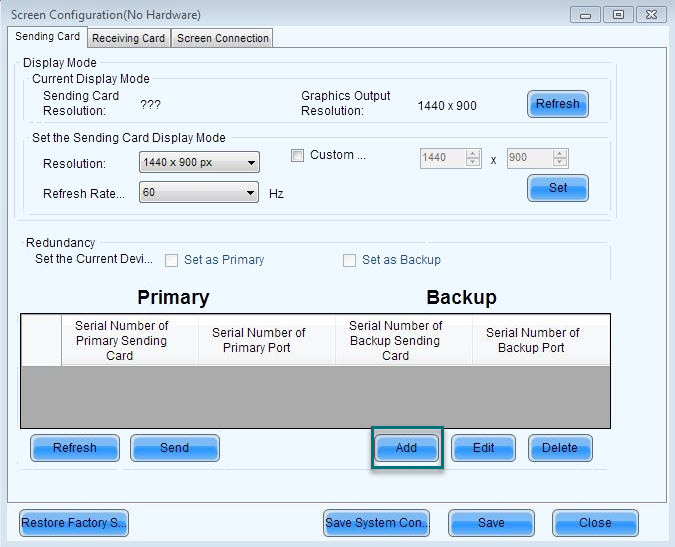Viewport: 675px width, 547px height.
Task: Switch to the Receiving Card tab
Action: (128, 38)
